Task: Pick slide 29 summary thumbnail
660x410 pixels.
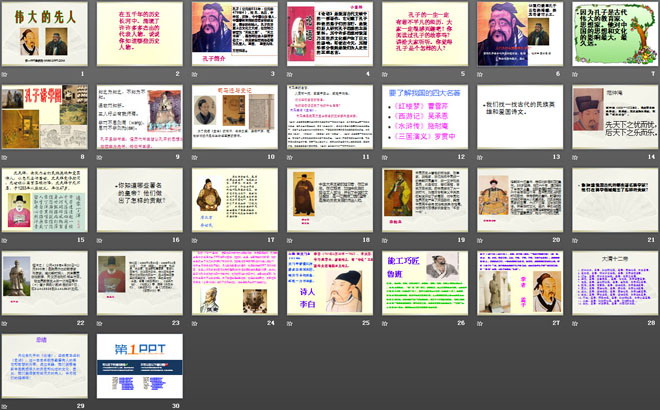Action: [x=45, y=366]
